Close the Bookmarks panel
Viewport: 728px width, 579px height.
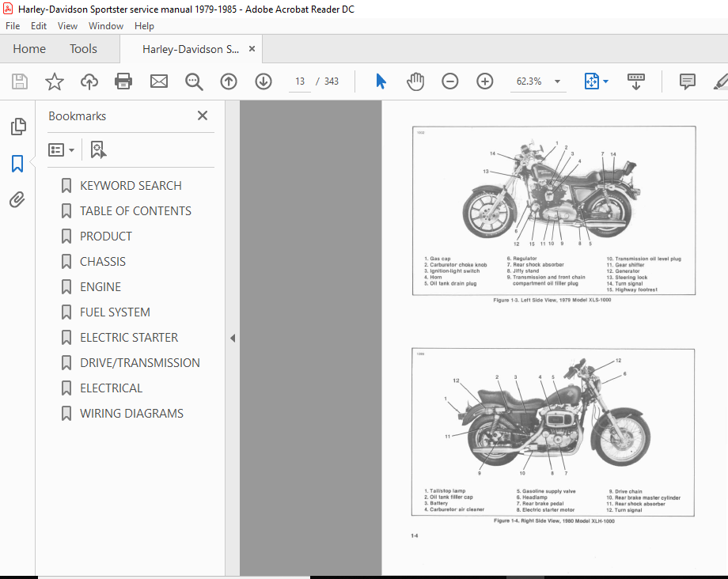pos(203,115)
